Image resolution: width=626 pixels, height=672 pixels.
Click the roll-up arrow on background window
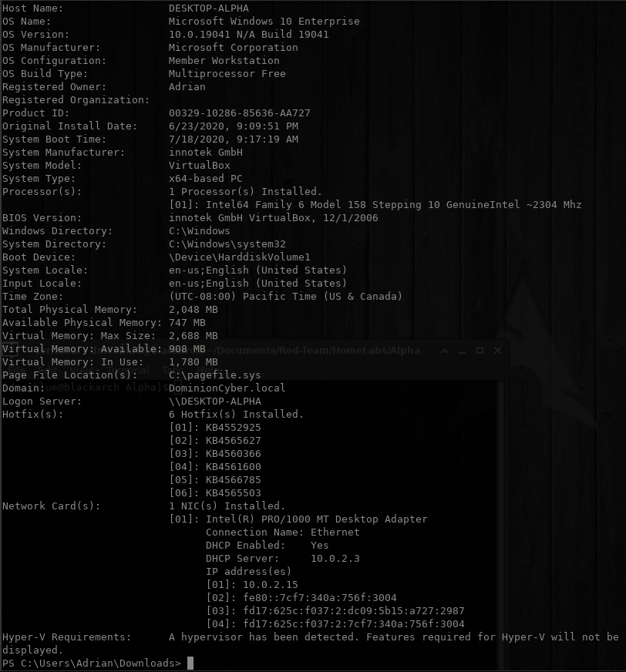click(x=444, y=350)
